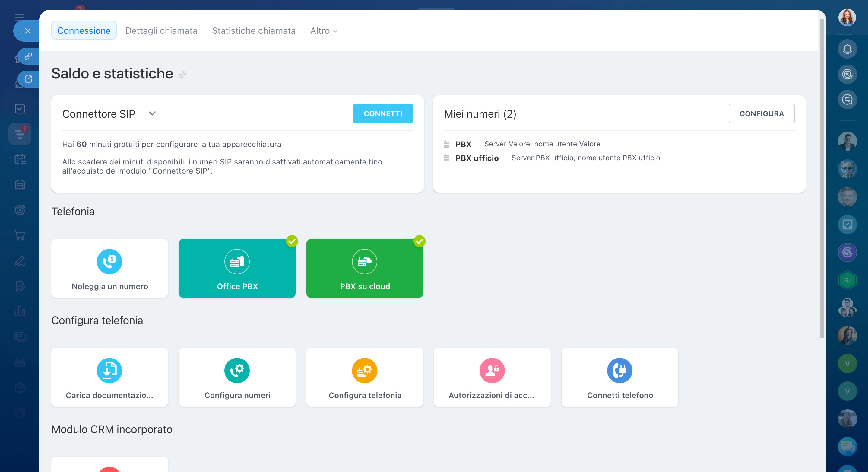868x472 pixels.
Task: Open the Statistiche chiamata tab
Action: point(253,31)
